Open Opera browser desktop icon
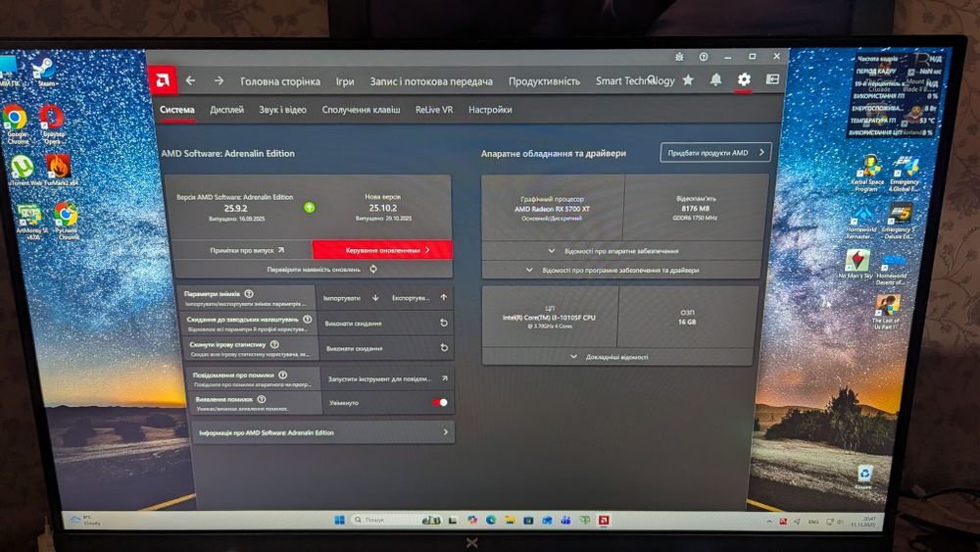 click(x=52, y=125)
